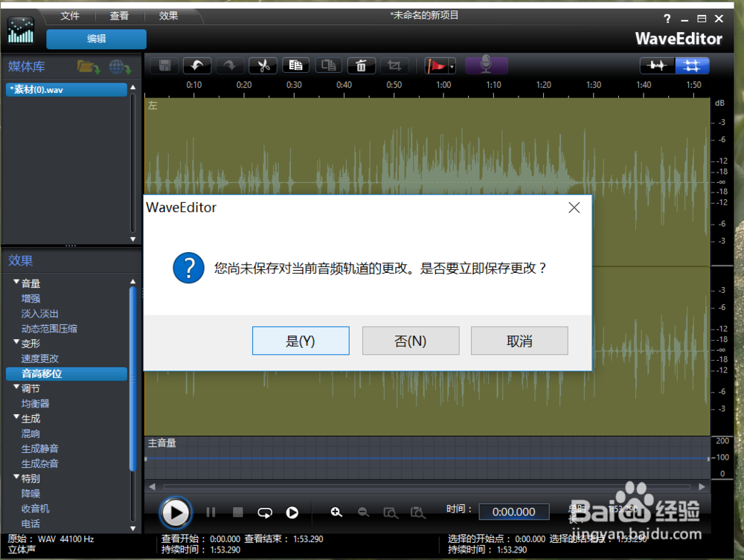Collapse the 特别 effects group
Viewport: 744px width, 560px height.
(16, 477)
